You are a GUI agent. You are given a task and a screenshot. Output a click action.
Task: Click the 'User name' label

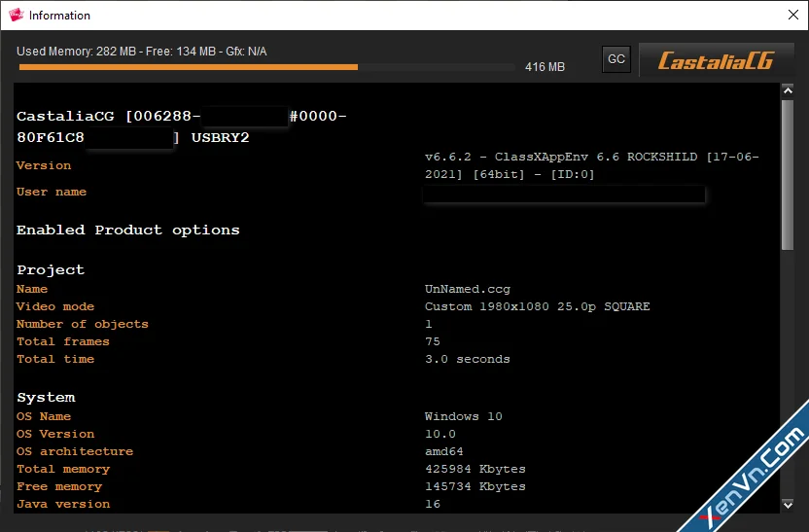(x=52, y=192)
